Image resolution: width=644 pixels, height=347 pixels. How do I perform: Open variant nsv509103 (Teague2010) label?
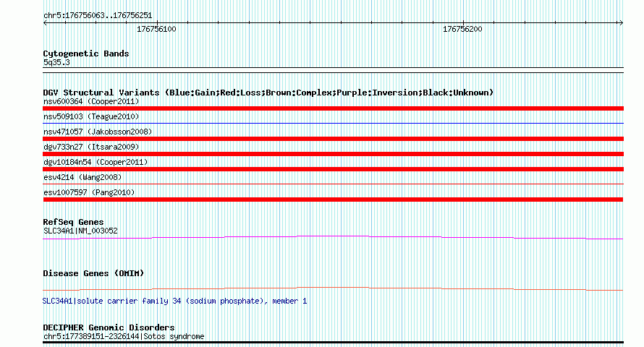[x=91, y=116]
